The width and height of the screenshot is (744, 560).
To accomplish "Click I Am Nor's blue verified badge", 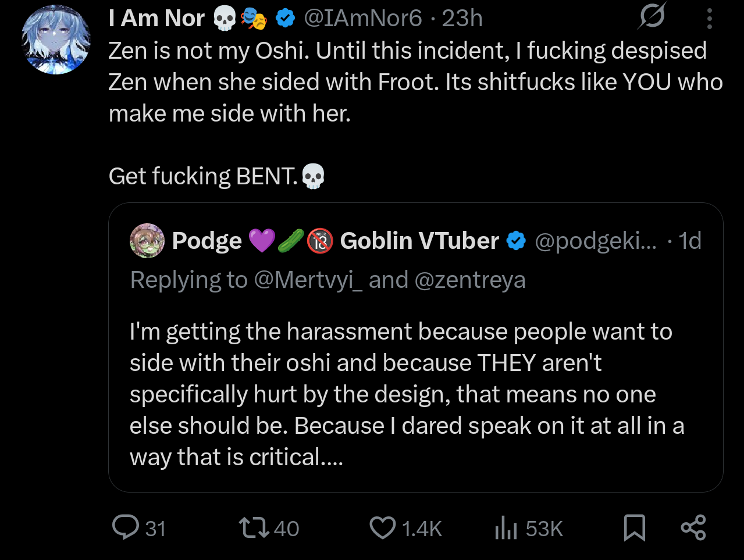I will coord(284,19).
